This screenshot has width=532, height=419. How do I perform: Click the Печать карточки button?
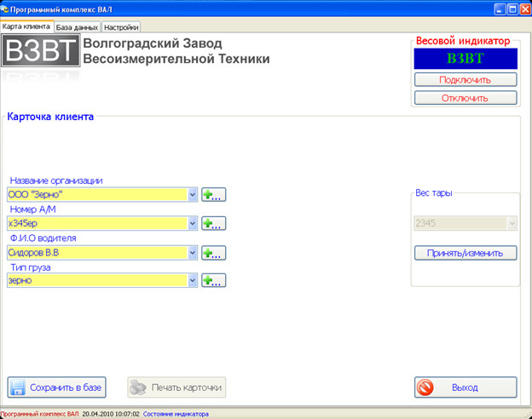176,387
